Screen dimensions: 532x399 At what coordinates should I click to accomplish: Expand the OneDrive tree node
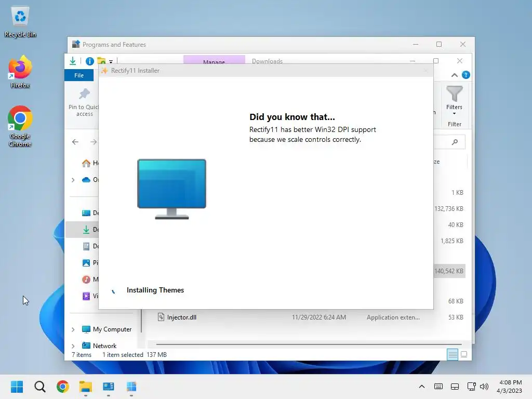point(73,180)
